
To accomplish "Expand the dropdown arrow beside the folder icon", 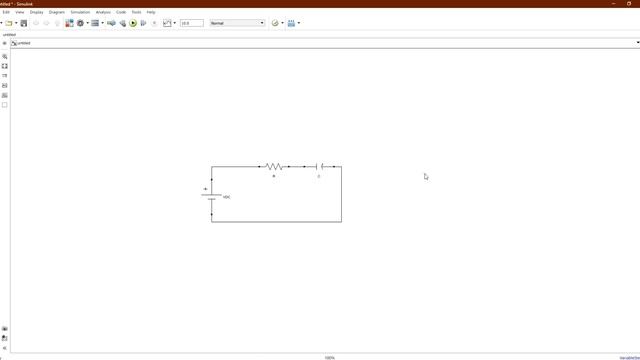I will [16, 23].
